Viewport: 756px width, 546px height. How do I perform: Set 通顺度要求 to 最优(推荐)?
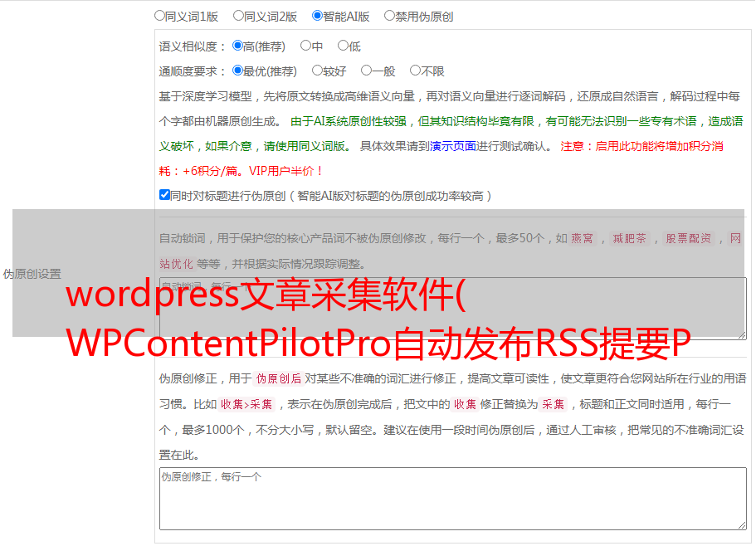(x=237, y=71)
